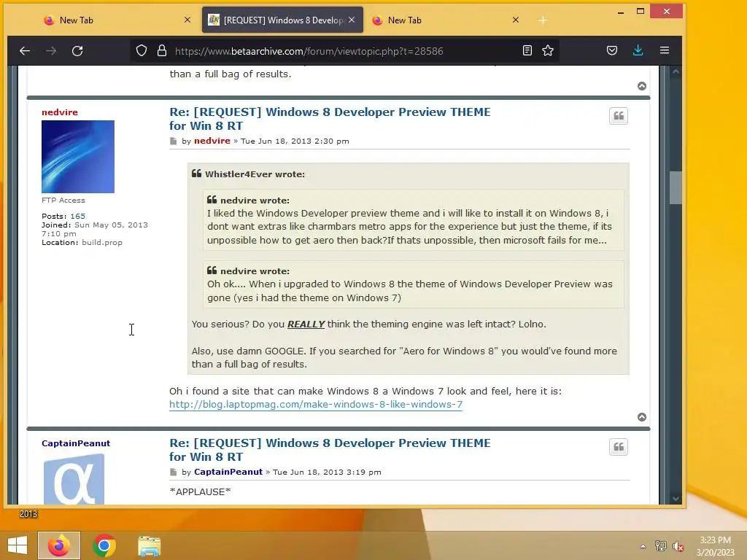Click the grayed forward navigation arrow

pyautogui.click(x=51, y=50)
